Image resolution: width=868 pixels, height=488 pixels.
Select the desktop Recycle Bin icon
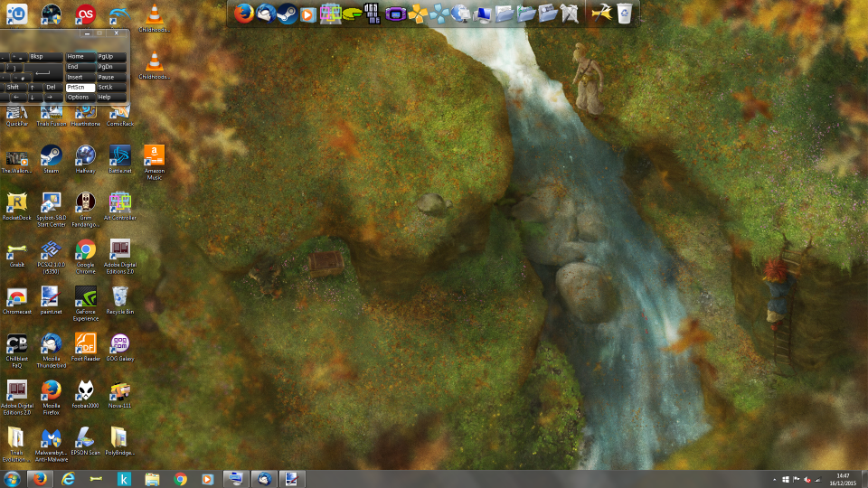pos(119,300)
